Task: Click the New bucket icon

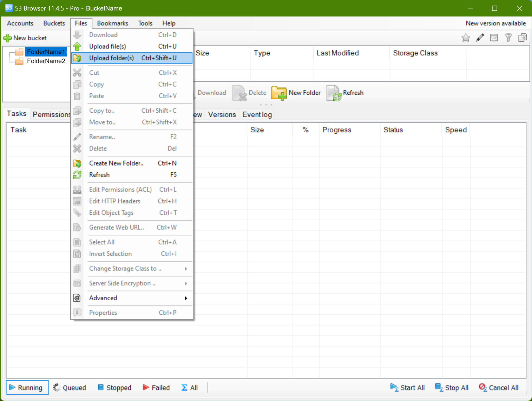Action: click(7, 38)
